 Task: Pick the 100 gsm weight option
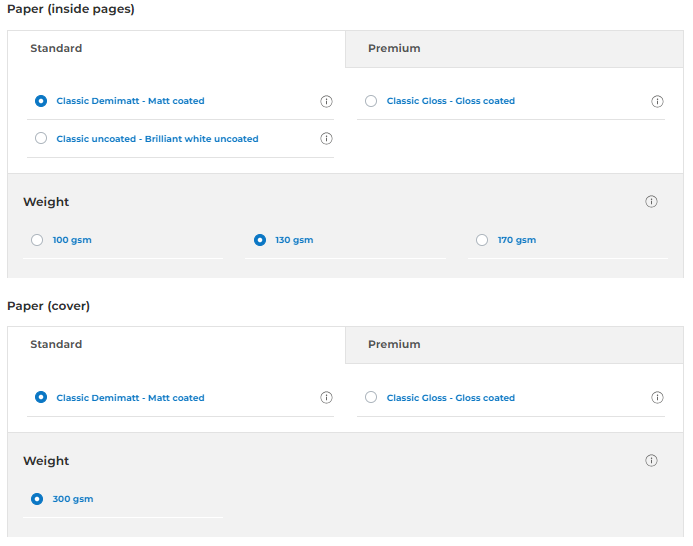(x=37, y=240)
